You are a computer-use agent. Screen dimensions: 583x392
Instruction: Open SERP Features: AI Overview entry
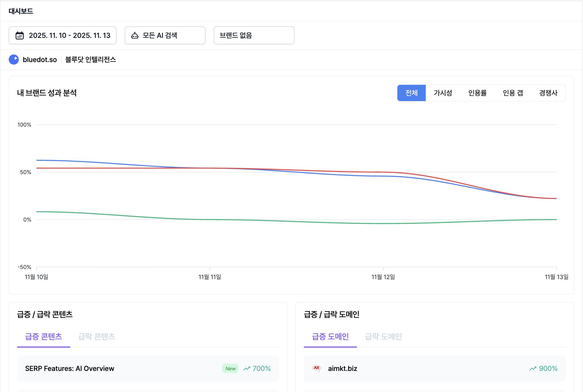pos(69,368)
